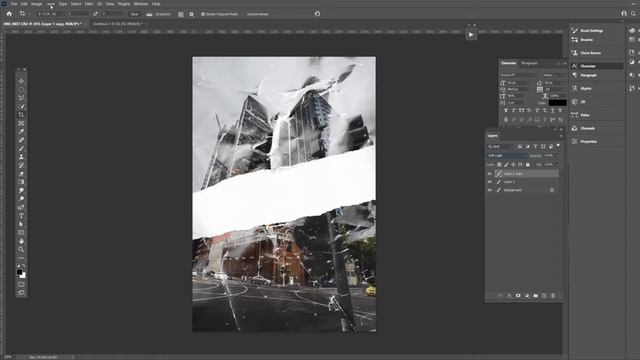Click the Clear button in options bar
The image size is (640, 360).
click(134, 14)
